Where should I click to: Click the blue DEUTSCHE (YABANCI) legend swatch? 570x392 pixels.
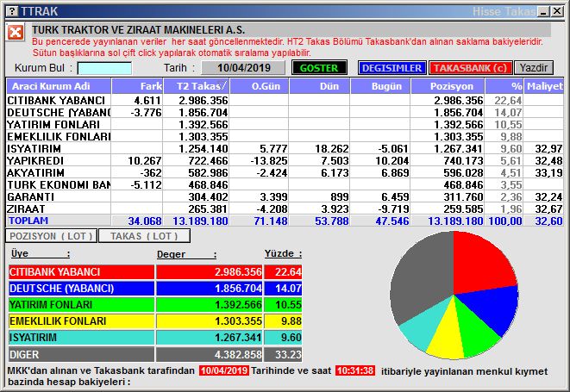(81, 289)
